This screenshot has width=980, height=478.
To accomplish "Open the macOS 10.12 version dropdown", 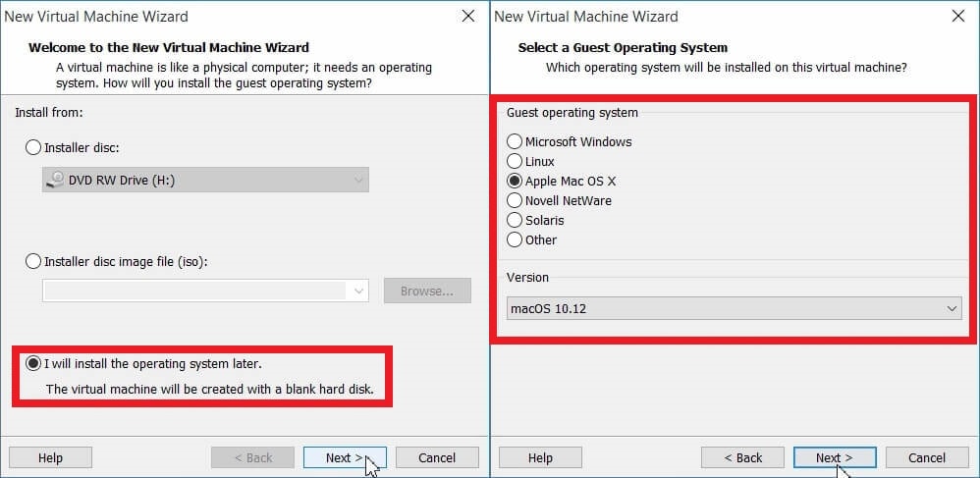I will (734, 308).
